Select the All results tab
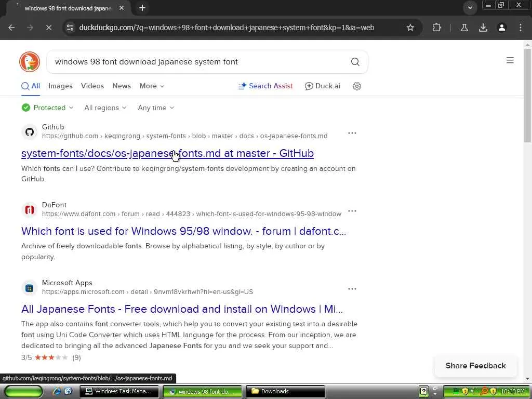This screenshot has width=532, height=399. 31,86
